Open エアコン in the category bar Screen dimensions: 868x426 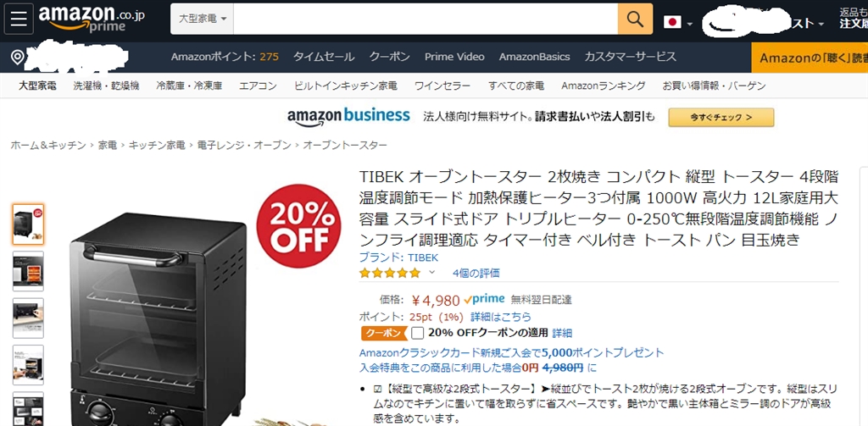coord(258,86)
